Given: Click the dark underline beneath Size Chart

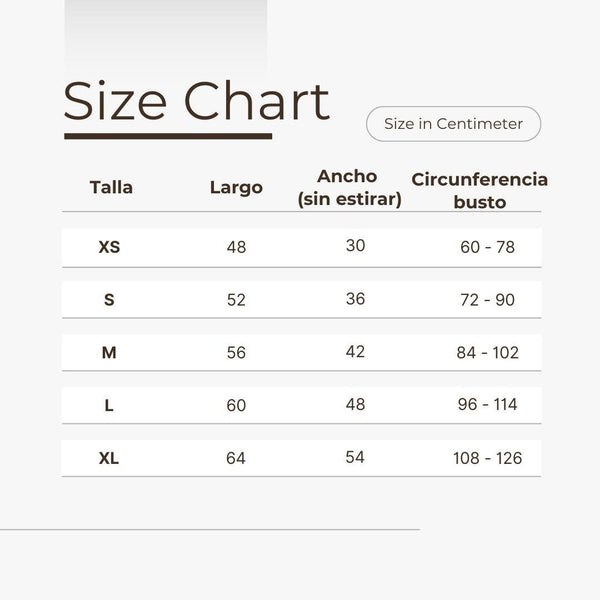Looking at the screenshot, I should [x=168, y=136].
